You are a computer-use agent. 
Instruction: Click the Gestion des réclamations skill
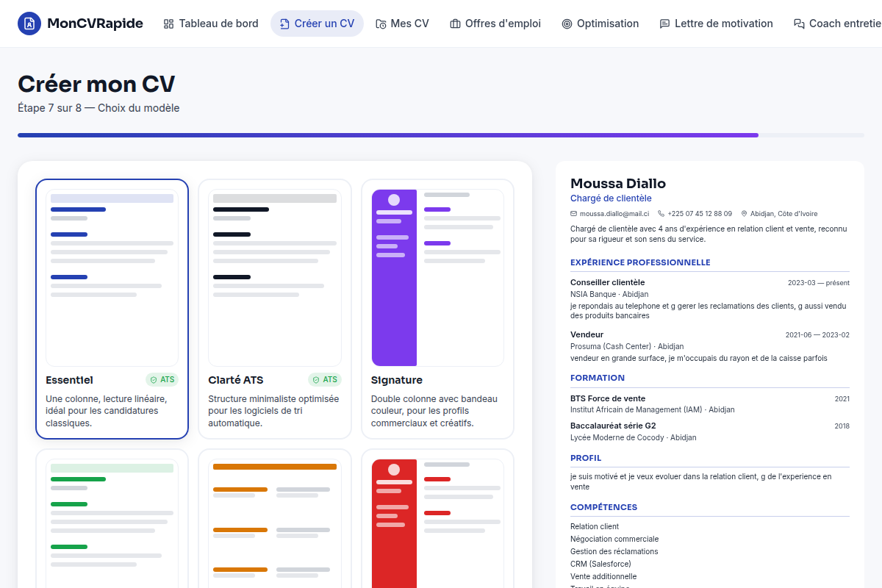tap(614, 551)
